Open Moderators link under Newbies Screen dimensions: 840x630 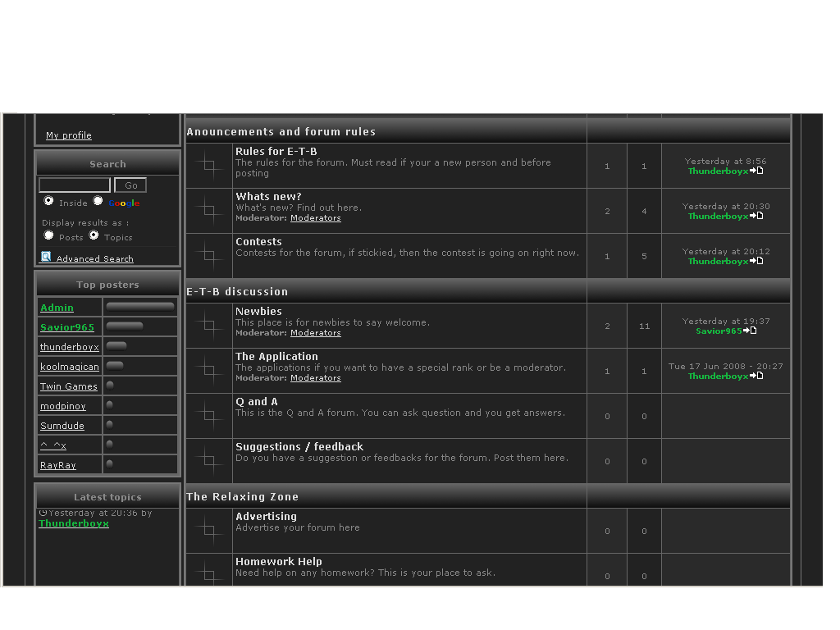tap(316, 333)
